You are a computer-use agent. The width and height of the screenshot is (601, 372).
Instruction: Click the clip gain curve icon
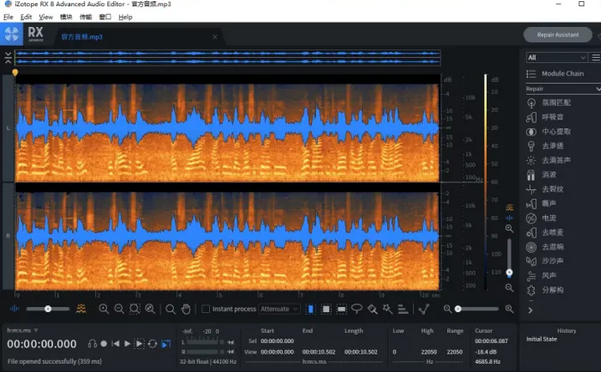pos(424,309)
